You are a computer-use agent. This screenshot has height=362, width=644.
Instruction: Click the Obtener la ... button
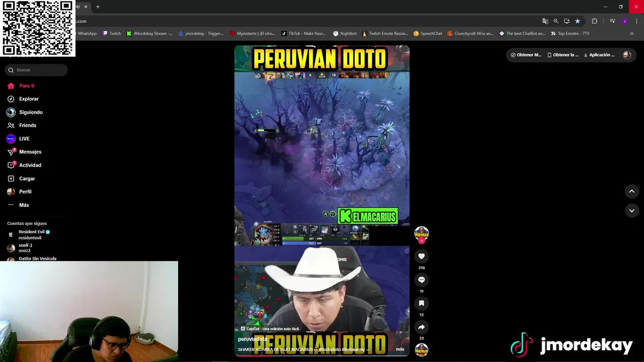(562, 55)
